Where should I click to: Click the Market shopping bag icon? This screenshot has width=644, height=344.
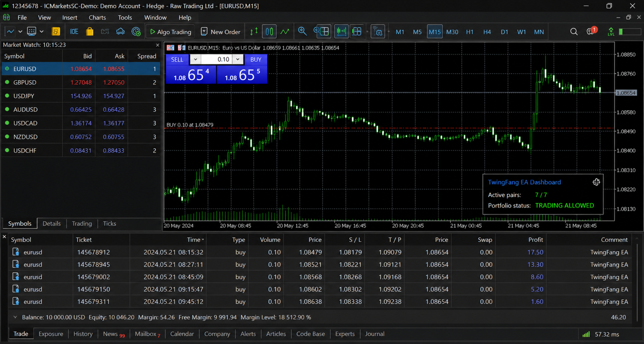(90, 32)
